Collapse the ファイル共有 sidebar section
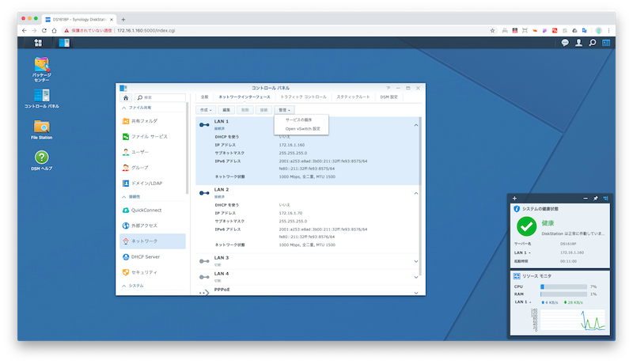The height and width of the screenshot is (364, 633). pyautogui.click(x=124, y=108)
